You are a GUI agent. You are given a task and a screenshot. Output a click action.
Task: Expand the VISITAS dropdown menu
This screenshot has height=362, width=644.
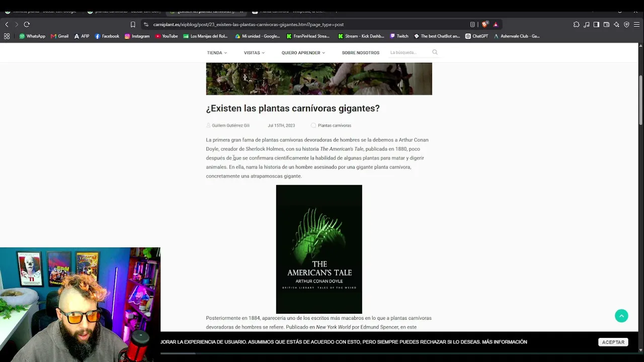pyautogui.click(x=254, y=53)
